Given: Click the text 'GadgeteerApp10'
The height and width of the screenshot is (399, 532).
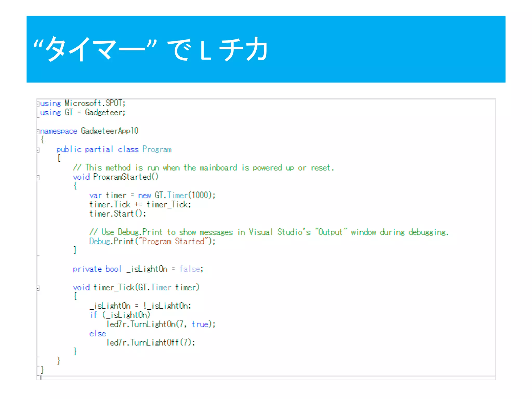Looking at the screenshot, I should click(110, 131).
